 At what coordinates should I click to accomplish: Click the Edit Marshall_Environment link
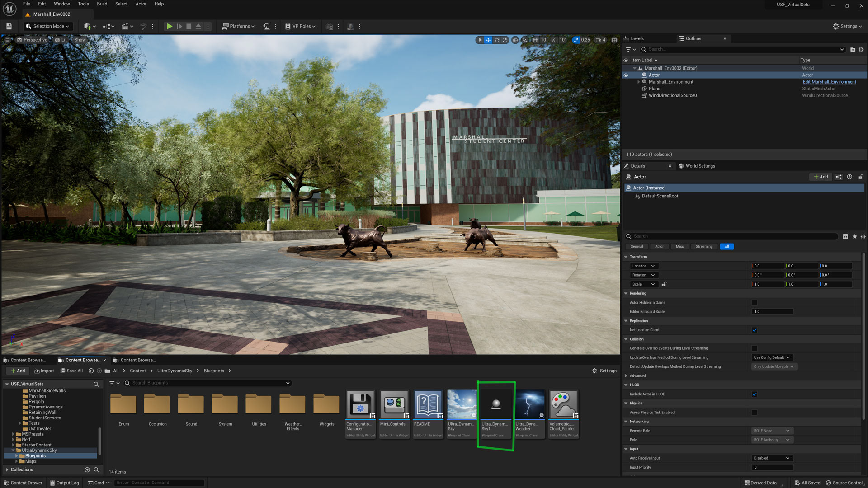(x=829, y=82)
